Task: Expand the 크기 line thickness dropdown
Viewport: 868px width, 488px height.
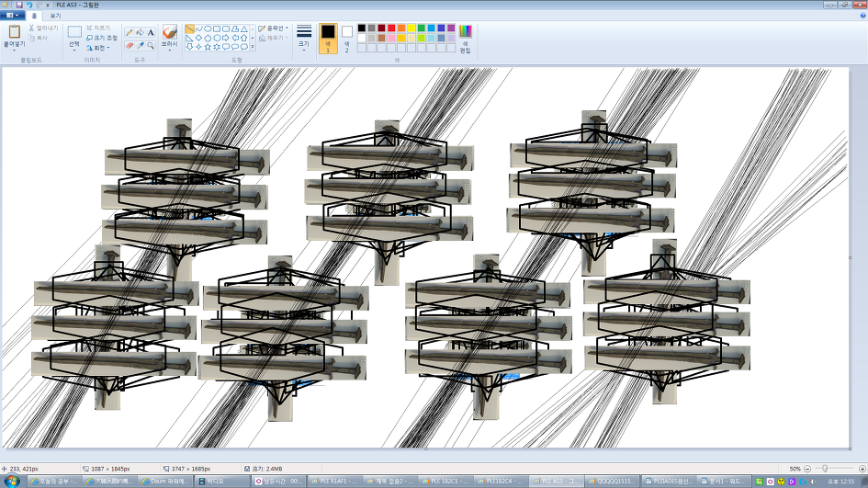Action: (x=304, y=38)
